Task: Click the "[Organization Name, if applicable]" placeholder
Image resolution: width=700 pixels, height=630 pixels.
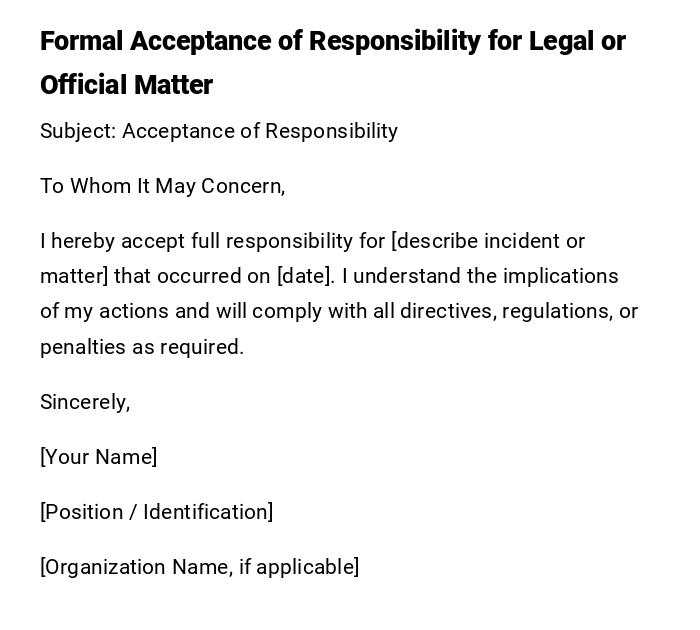Action: coord(200,567)
